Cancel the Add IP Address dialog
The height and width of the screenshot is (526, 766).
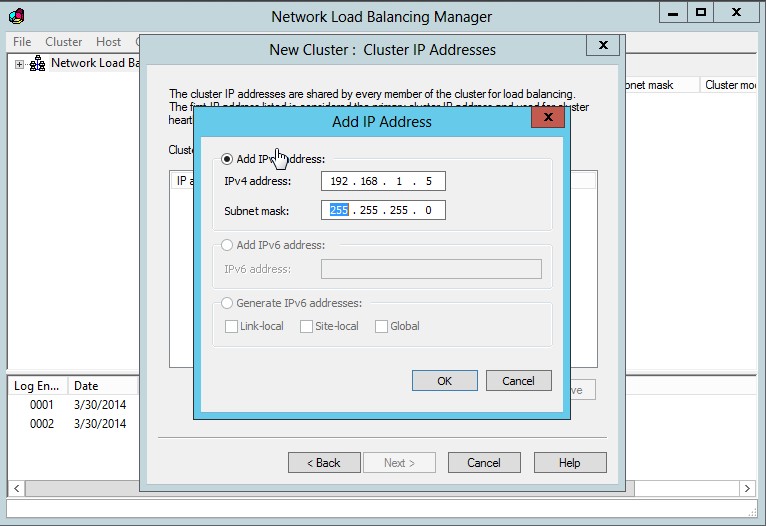tap(518, 381)
